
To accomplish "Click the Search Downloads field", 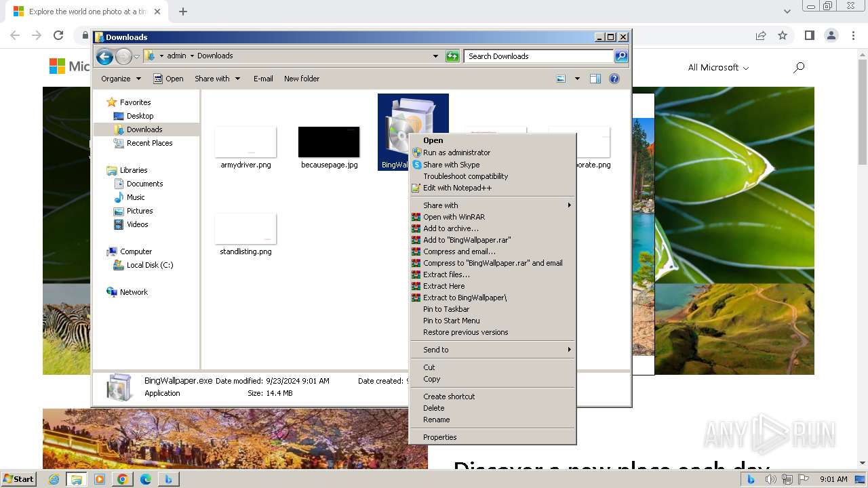I will click(x=539, y=56).
